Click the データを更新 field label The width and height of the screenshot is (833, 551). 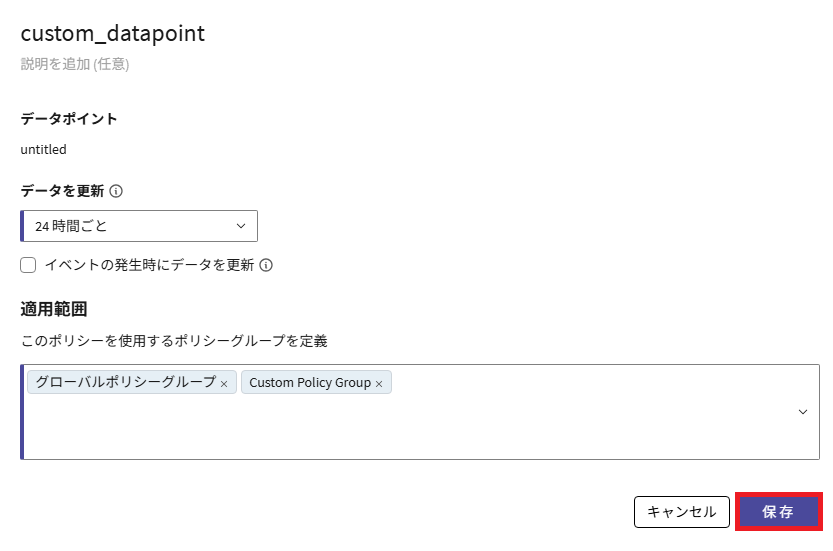tap(62, 191)
